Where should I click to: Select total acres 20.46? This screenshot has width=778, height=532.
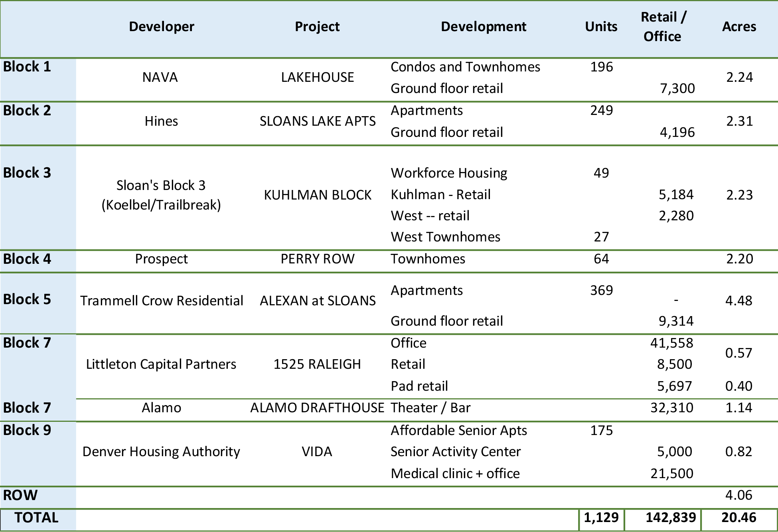click(x=739, y=518)
